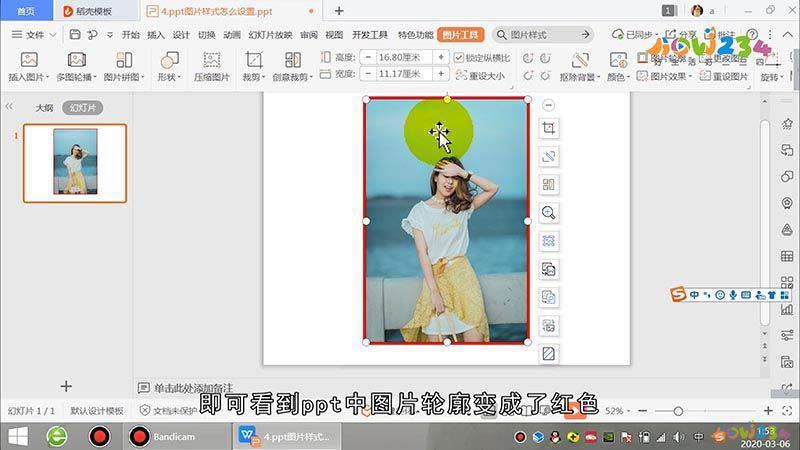Switch to Outline (大纲) view
This screenshot has height=450, width=800.
coord(44,108)
